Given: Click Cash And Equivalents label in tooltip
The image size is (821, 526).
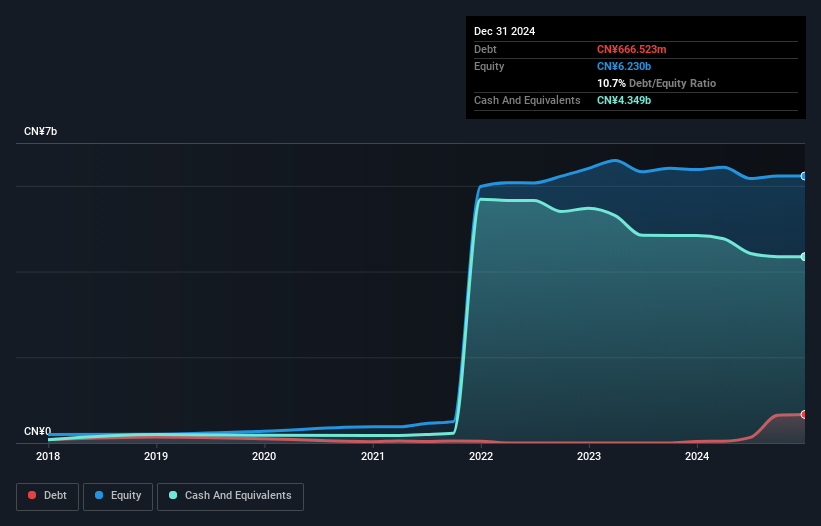Looking at the screenshot, I should pos(527,100).
